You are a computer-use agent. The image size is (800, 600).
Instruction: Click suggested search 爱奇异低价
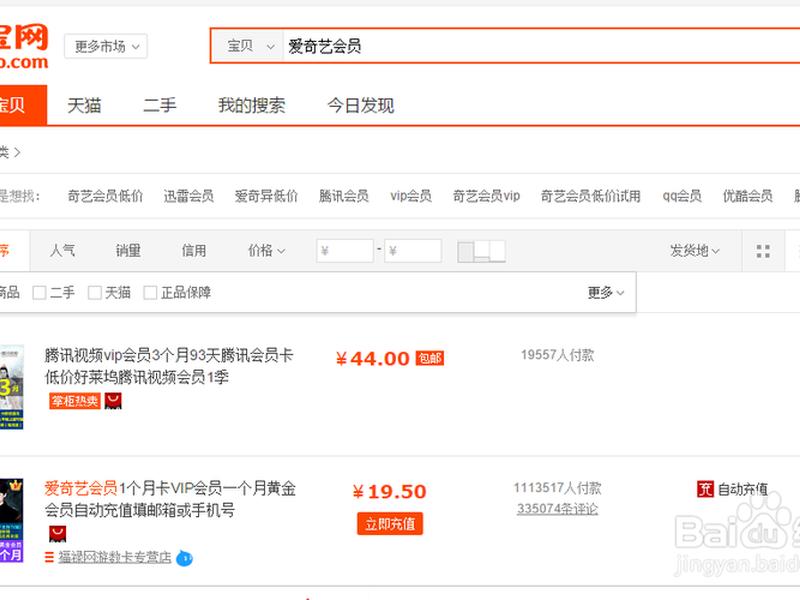coord(266,196)
